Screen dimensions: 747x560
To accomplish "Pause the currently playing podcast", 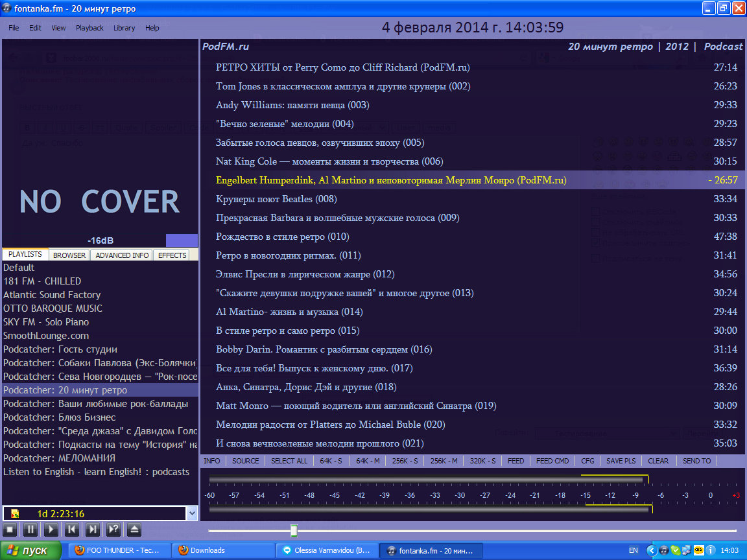I will [30, 530].
